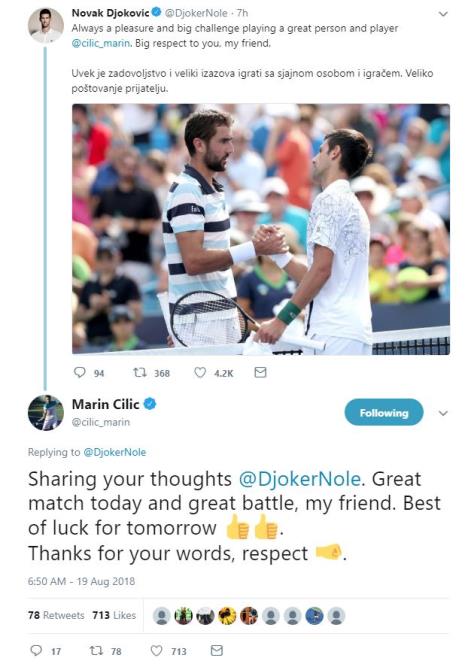Click envelope icon under Cilic's tweet

[217, 650]
